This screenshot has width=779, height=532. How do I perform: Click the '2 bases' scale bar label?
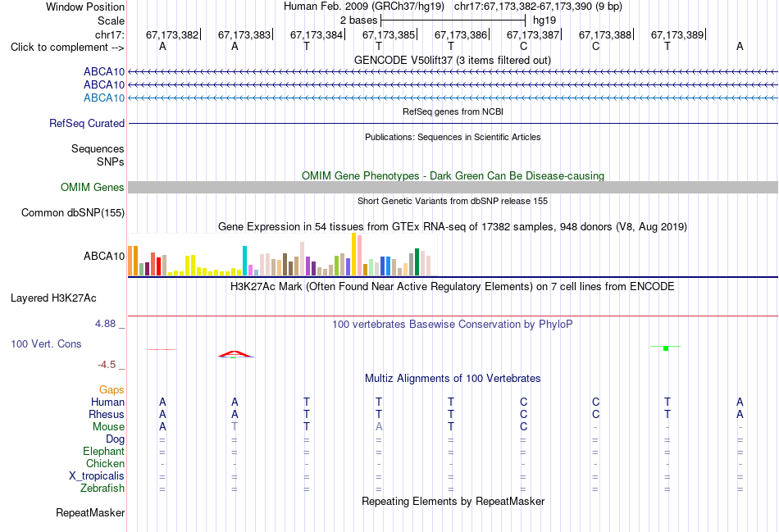coord(358,20)
